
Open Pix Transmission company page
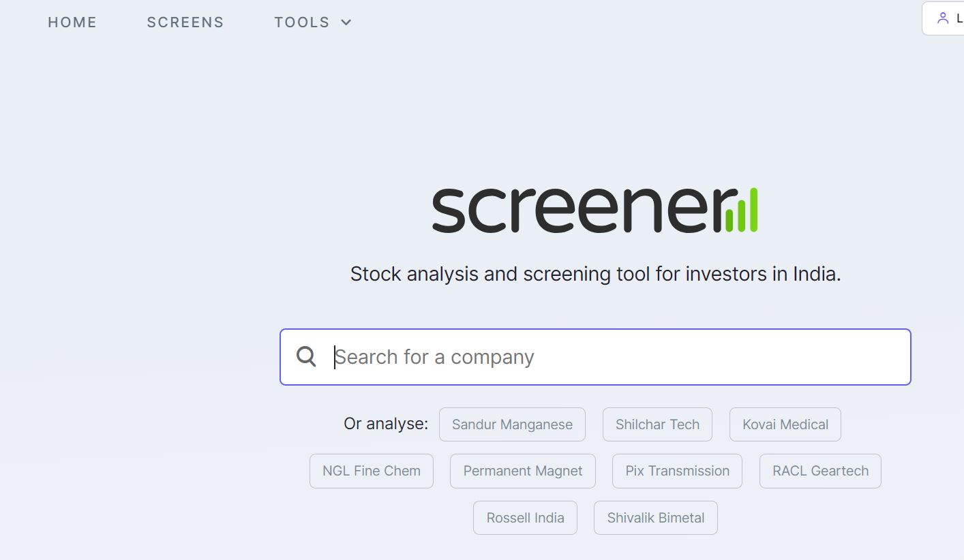[678, 471]
